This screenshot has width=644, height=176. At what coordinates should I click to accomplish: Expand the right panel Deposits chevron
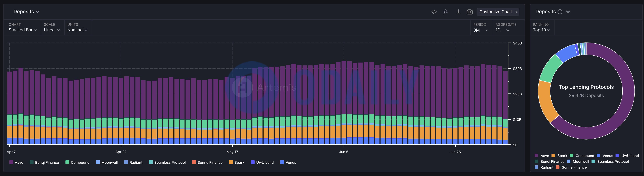coord(568,12)
